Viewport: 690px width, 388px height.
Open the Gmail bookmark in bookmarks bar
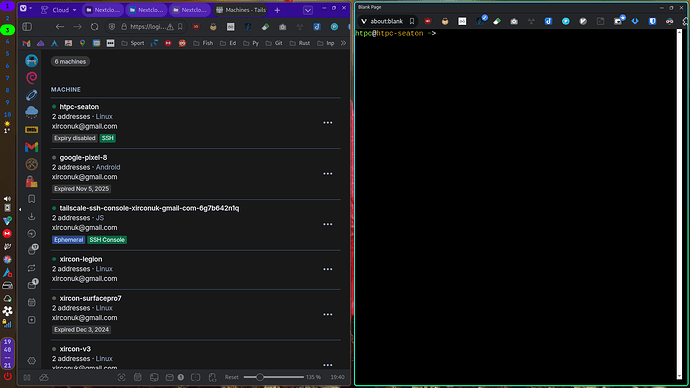26,43
